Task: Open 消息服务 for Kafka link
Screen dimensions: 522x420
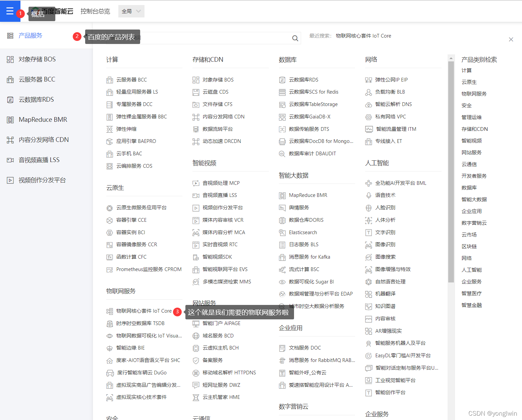Action: [309, 257]
